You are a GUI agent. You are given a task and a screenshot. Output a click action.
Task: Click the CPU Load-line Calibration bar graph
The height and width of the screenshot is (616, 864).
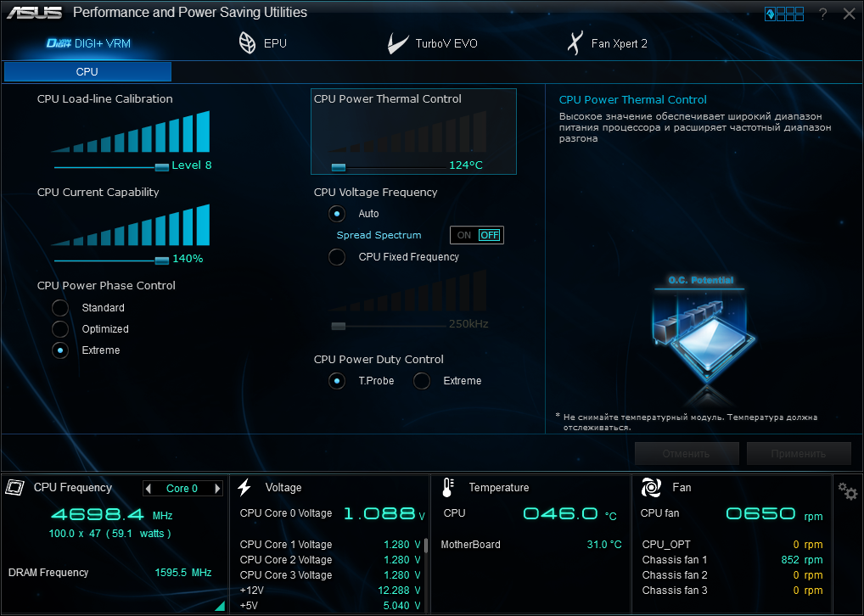pyautogui.click(x=131, y=132)
